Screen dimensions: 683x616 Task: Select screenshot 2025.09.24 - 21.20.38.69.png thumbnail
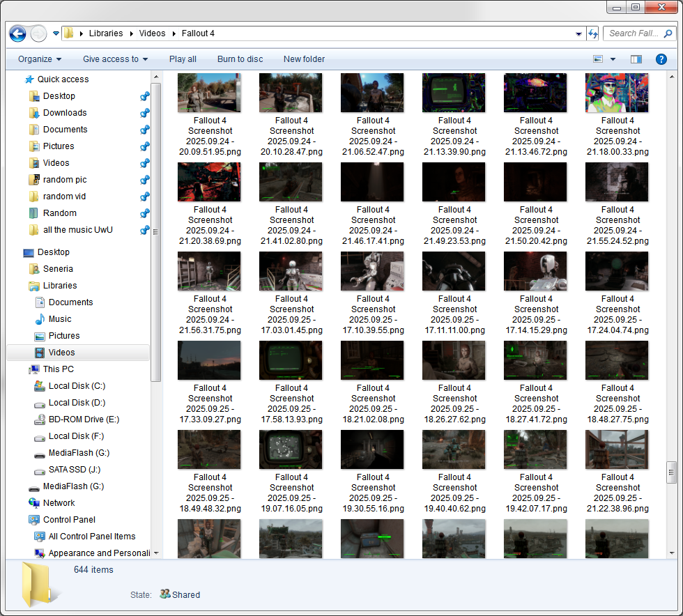click(209, 182)
